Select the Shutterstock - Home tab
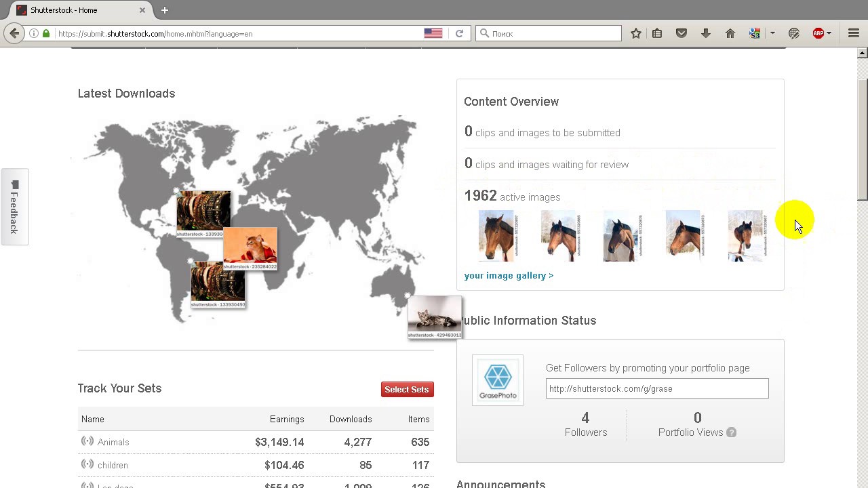The height and width of the screenshot is (488, 868). 81,10
